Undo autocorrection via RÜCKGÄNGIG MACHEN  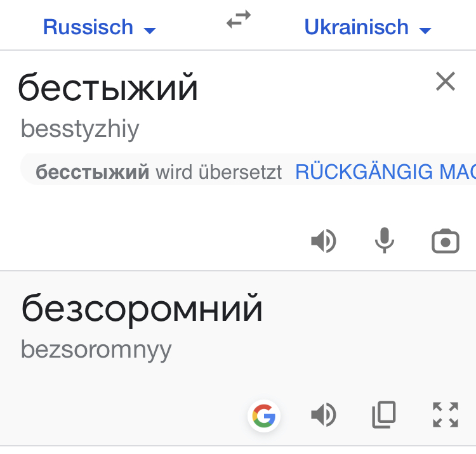[x=385, y=172]
